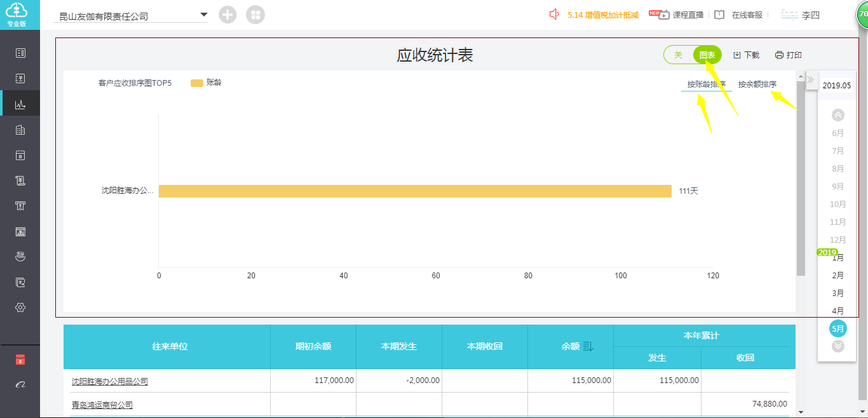Select 6月 in the month list
The height and width of the screenshot is (418, 868).
tap(838, 133)
